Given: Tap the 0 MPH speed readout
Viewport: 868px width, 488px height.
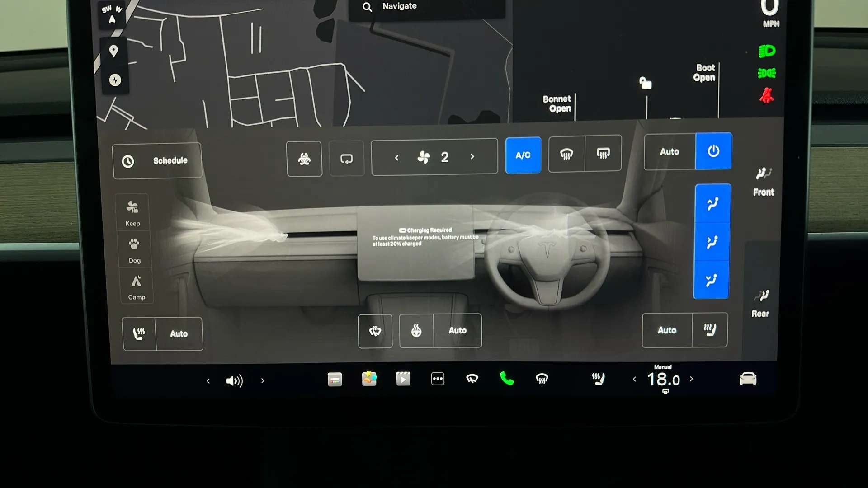Looking at the screenshot, I should (770, 14).
